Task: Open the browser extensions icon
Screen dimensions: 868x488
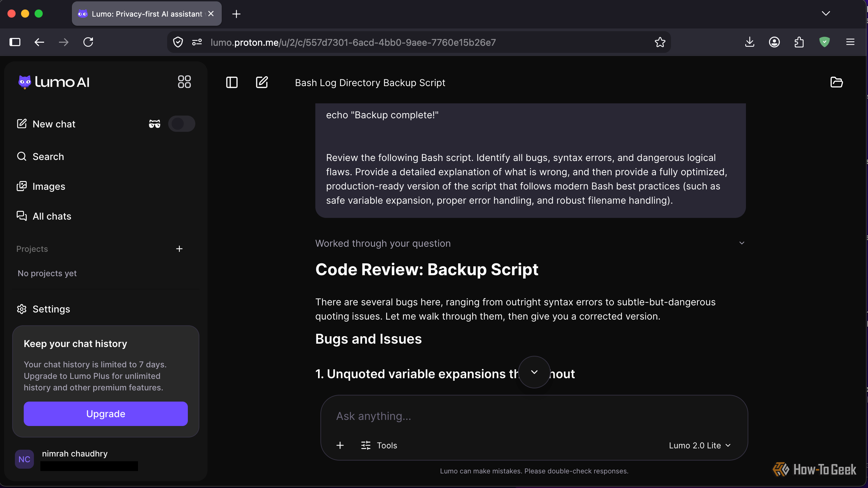Action: tap(799, 42)
